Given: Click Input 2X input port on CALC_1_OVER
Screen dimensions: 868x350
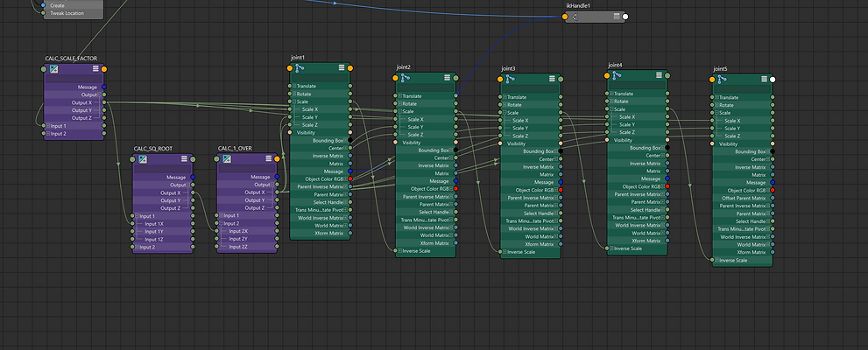Looking at the screenshot, I should click(216, 231).
